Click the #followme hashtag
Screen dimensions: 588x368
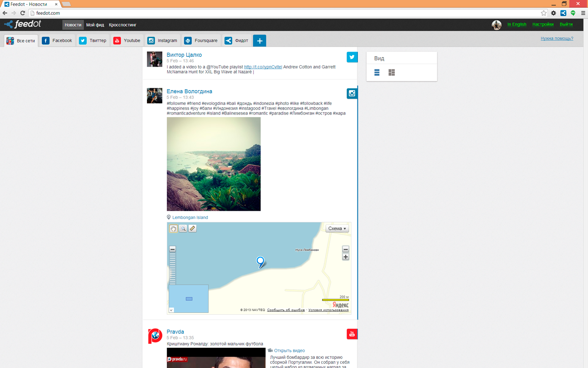tap(176, 103)
